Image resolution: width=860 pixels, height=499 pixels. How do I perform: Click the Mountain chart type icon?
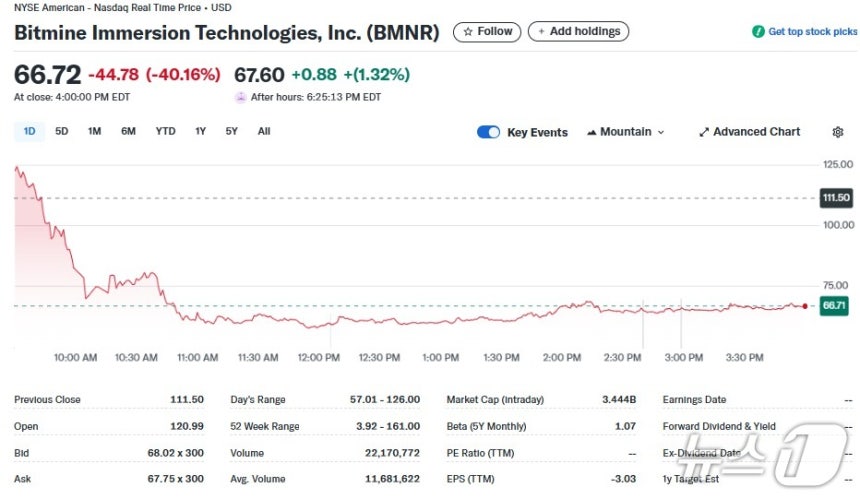pyautogui.click(x=591, y=132)
